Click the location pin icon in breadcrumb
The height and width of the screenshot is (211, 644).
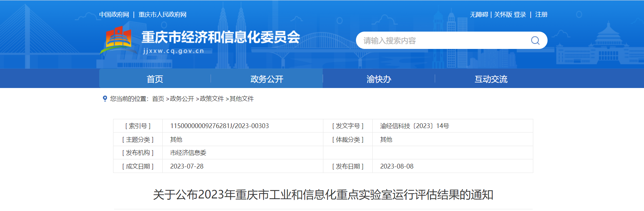click(105, 99)
